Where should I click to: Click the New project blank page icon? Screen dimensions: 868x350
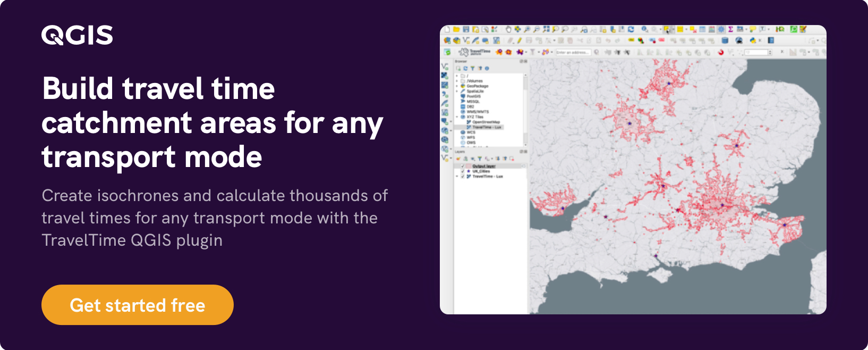pos(447,29)
